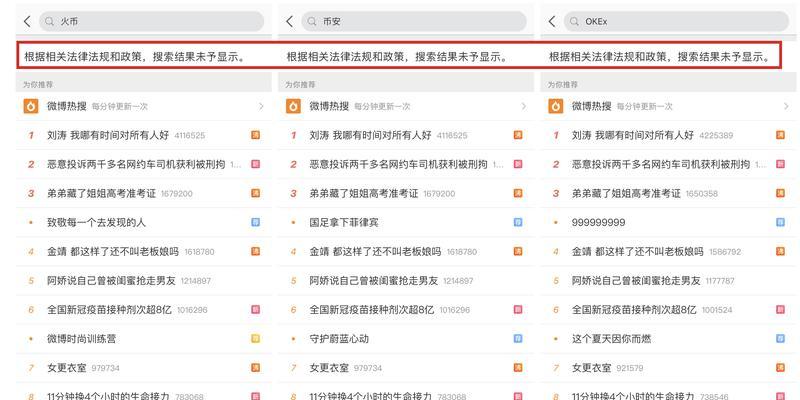Image resolution: width=800 pixels, height=400 pixels.
Task: Open 女更衣室 topic in 币安 panel
Action: point(329,367)
